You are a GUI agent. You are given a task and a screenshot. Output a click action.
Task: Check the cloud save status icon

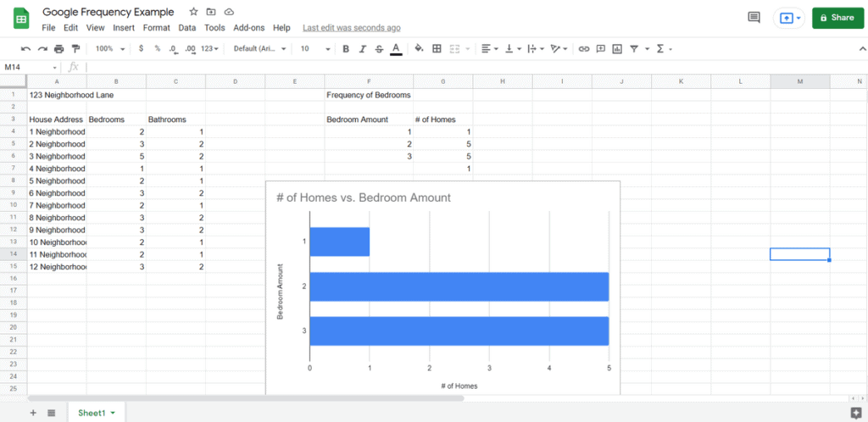[x=229, y=12]
